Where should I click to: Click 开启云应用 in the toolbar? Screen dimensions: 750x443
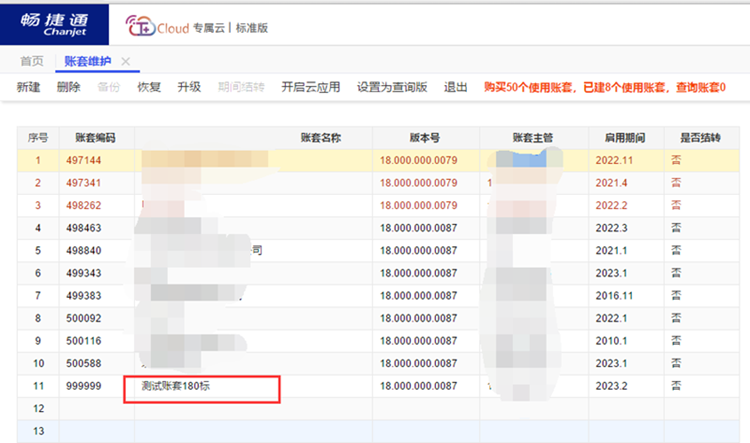[x=310, y=87]
